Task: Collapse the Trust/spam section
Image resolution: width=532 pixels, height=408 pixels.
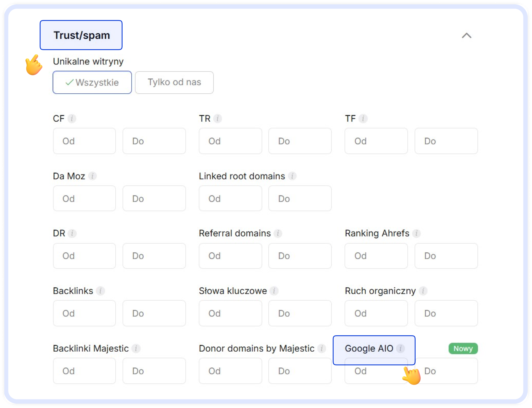Action: (467, 36)
